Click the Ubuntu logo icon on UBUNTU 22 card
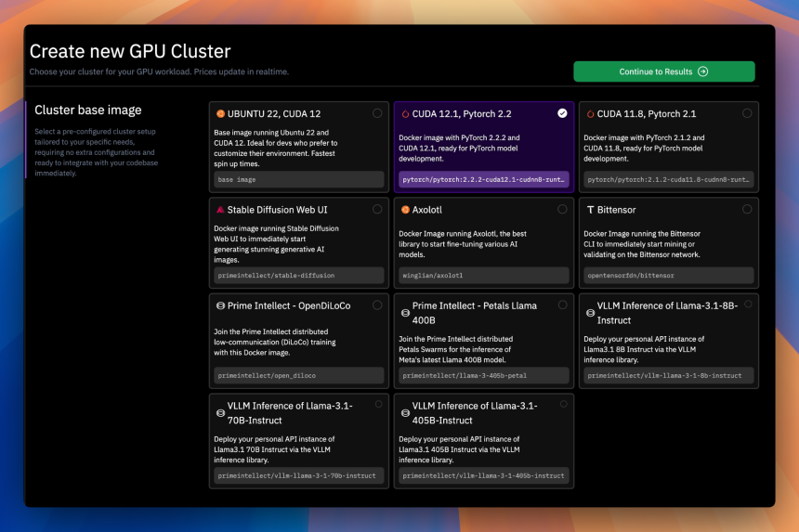799x532 pixels. click(220, 114)
